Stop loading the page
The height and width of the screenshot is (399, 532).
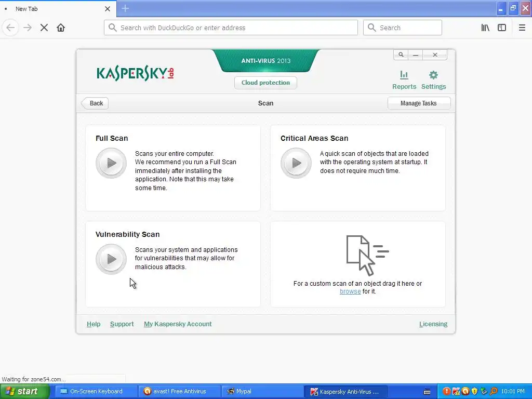(44, 28)
